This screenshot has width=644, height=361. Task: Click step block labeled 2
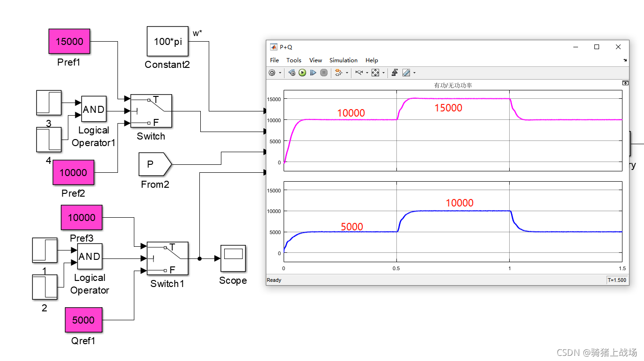[44, 287]
